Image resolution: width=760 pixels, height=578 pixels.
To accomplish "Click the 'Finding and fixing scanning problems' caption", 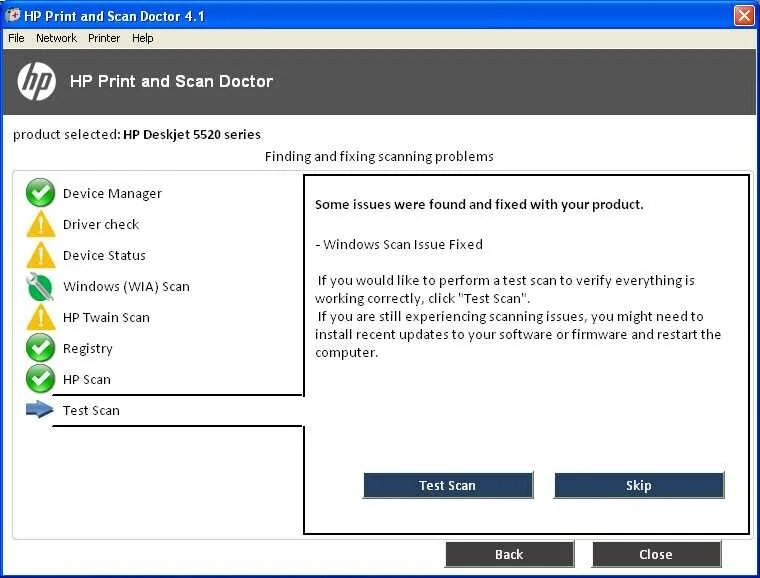I will pyautogui.click(x=379, y=156).
